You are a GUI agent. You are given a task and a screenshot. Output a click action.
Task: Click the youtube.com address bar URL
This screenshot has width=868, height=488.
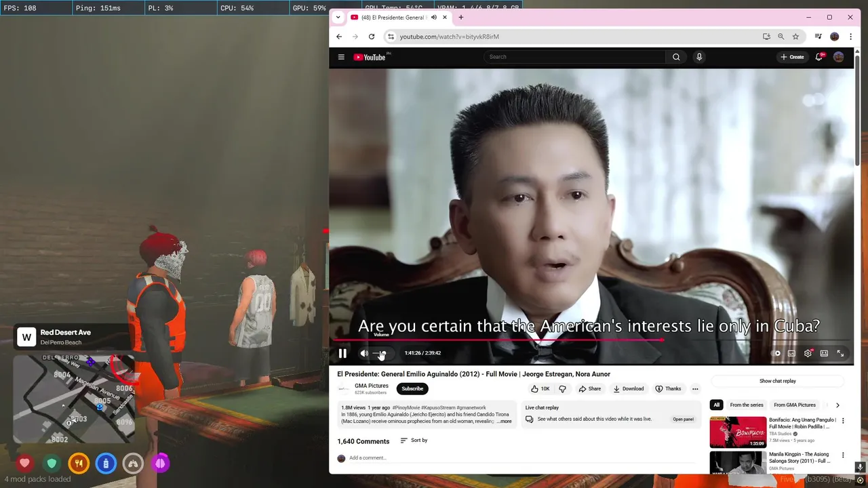click(449, 37)
